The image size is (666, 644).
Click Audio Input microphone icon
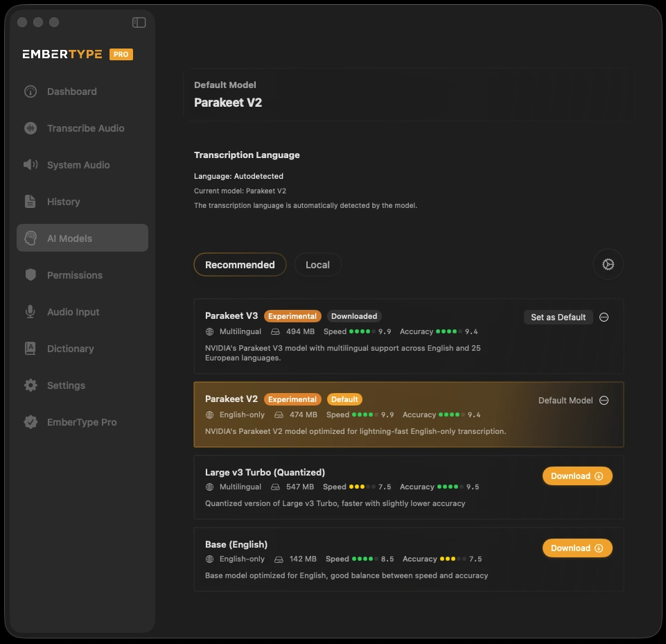pos(30,312)
